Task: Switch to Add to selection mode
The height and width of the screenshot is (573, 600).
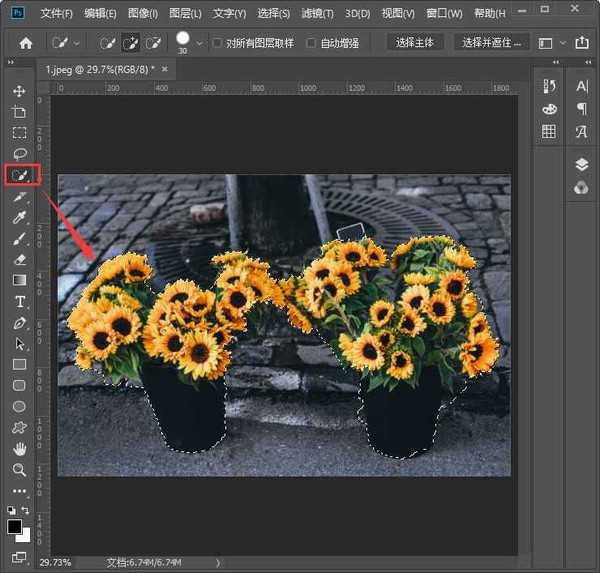Action: point(129,43)
